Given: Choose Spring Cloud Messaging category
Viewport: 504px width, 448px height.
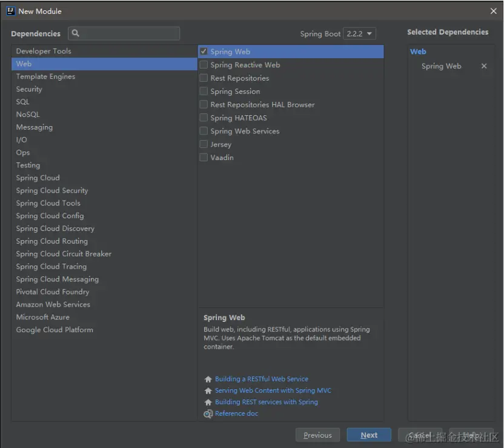Looking at the screenshot, I should tap(104, 279).
